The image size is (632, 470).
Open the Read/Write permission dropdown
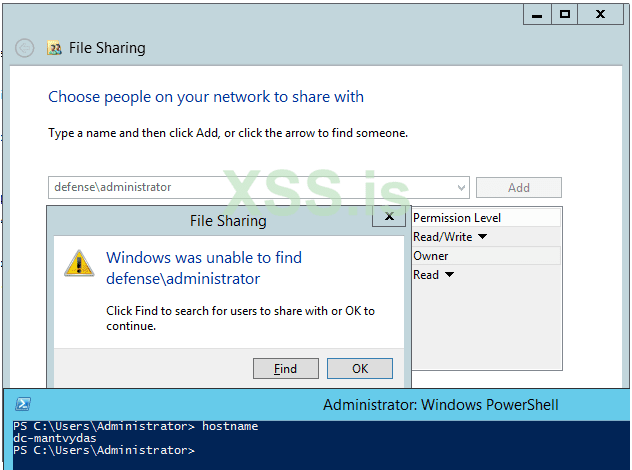pyautogui.click(x=482, y=237)
